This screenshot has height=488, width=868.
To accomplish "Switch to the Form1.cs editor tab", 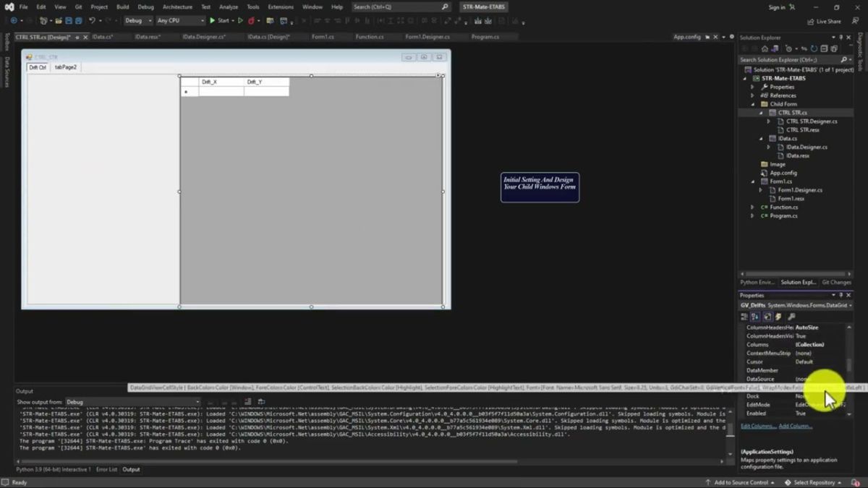I will coord(323,36).
